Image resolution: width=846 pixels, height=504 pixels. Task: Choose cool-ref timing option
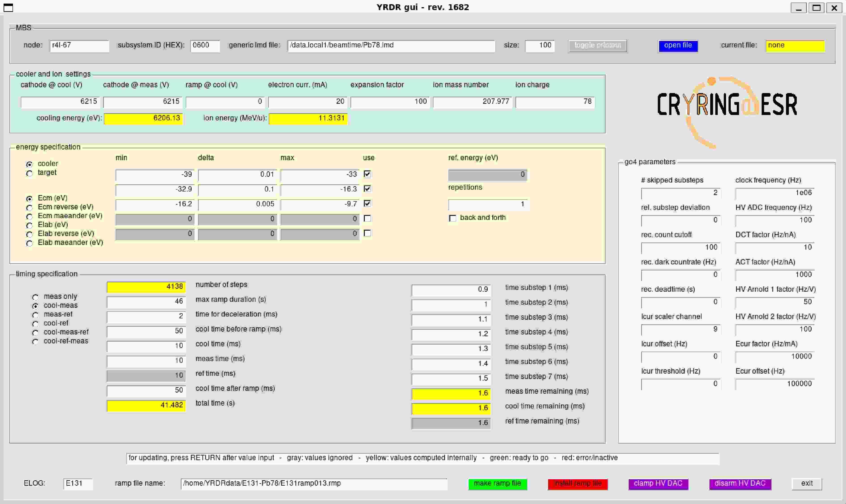pyautogui.click(x=35, y=324)
